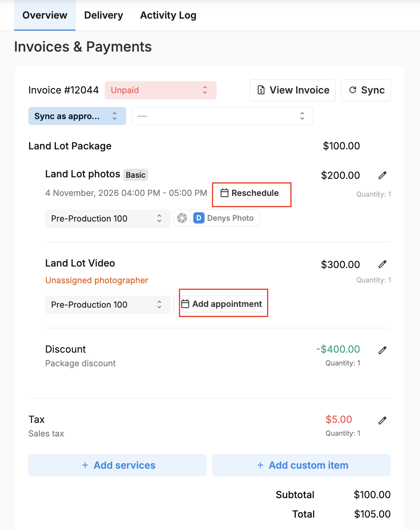
Task: Click the Land Lot Package $100.00 price
Action: click(342, 146)
